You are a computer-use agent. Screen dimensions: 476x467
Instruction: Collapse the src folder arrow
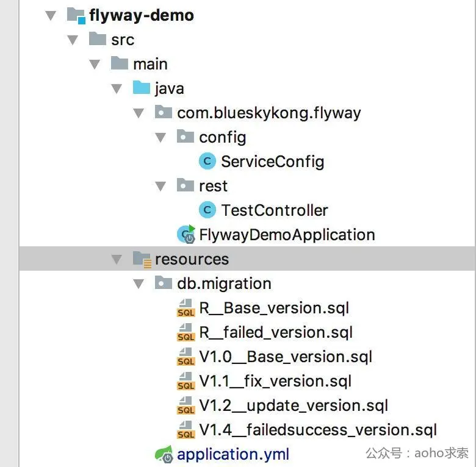[x=73, y=40]
